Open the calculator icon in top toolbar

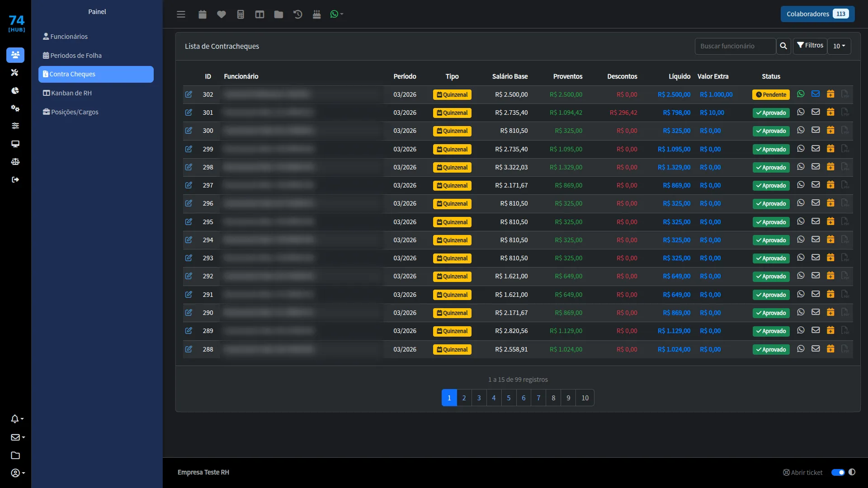[241, 14]
